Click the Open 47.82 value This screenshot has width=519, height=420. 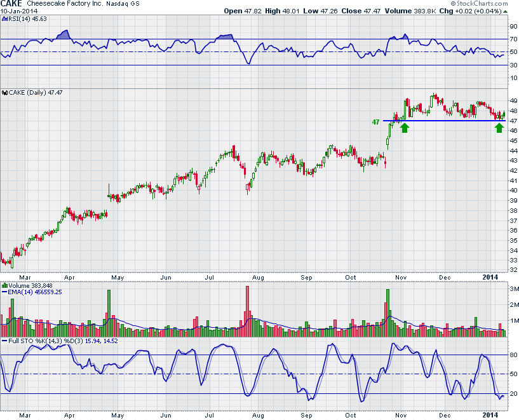[243, 11]
